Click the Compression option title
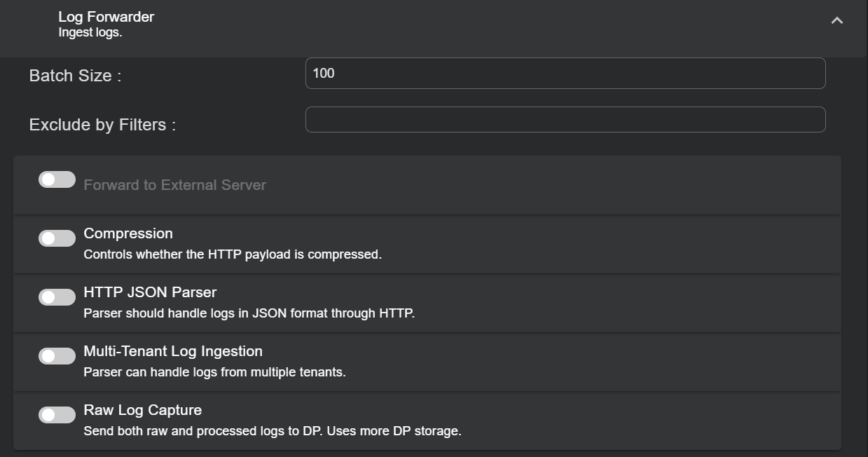The image size is (868, 457). pos(128,233)
